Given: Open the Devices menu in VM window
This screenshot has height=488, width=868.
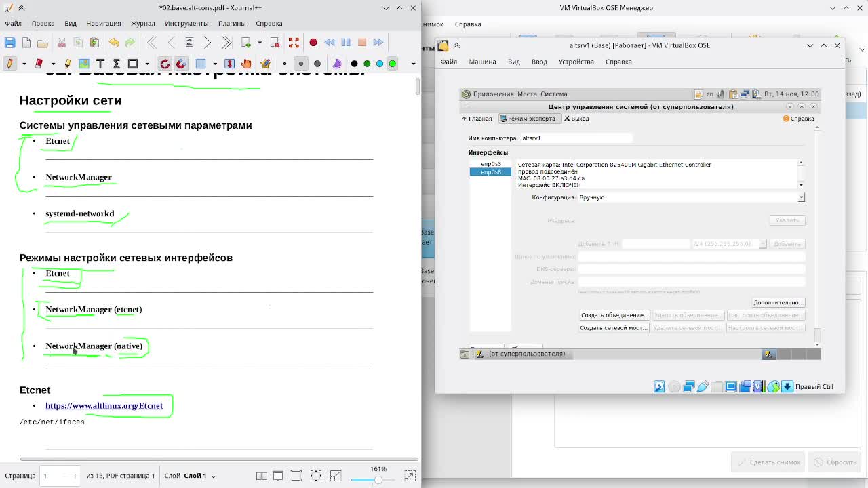Looking at the screenshot, I should [x=576, y=62].
